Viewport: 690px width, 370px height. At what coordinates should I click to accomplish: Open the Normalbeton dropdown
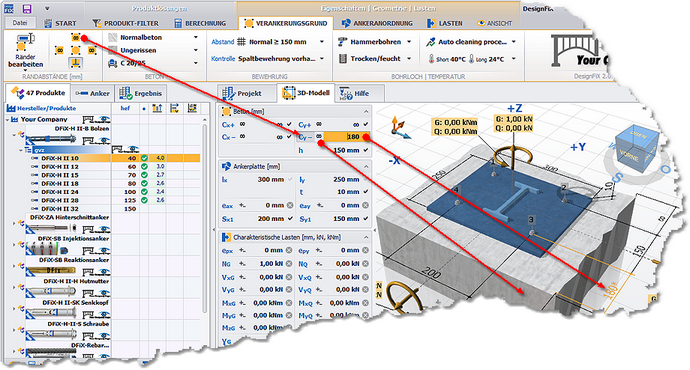point(196,37)
